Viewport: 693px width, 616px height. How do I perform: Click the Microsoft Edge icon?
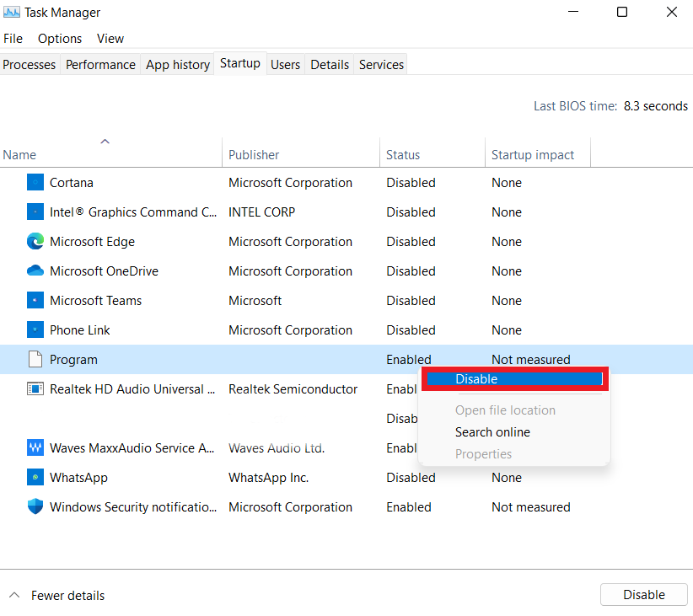[35, 241]
